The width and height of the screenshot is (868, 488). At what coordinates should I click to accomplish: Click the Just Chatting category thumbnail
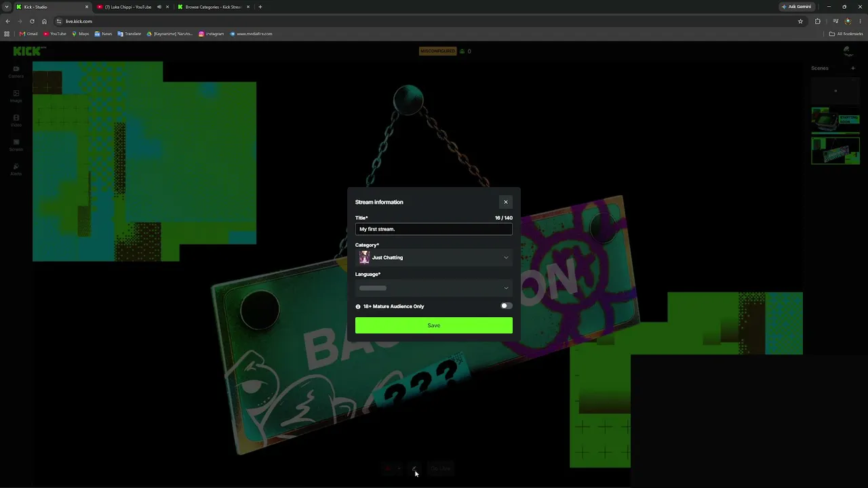pos(364,258)
